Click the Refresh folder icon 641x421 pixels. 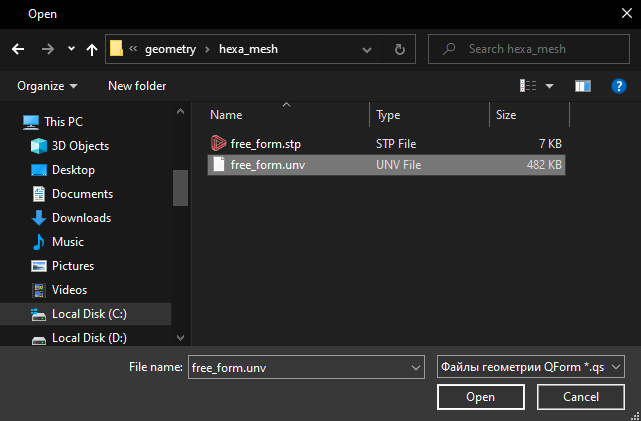tap(400, 48)
